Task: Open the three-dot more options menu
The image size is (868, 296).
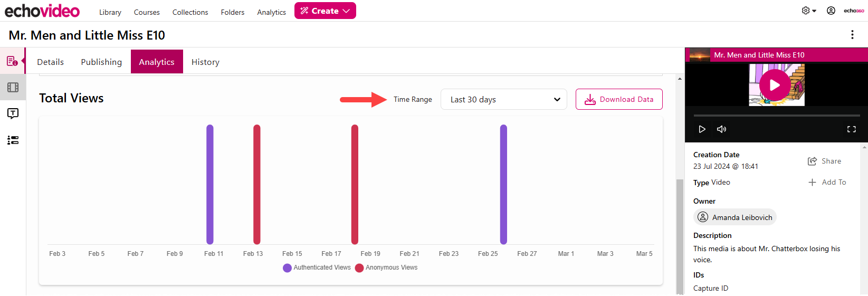Action: click(x=852, y=35)
